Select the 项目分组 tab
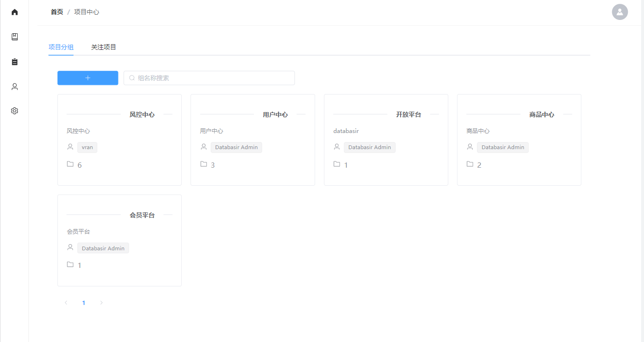 pyautogui.click(x=61, y=47)
